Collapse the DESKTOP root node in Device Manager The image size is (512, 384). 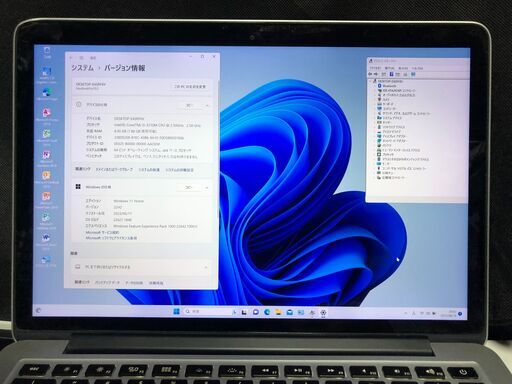pos(370,81)
